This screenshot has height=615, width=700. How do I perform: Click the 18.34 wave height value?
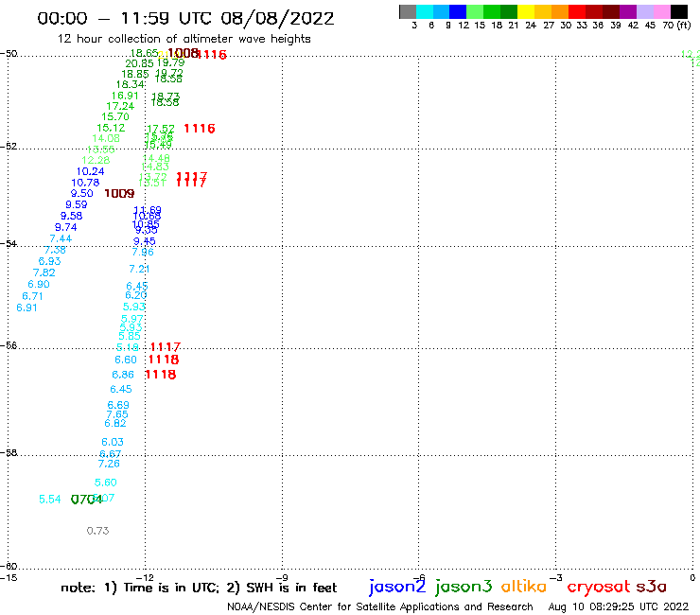(x=130, y=84)
